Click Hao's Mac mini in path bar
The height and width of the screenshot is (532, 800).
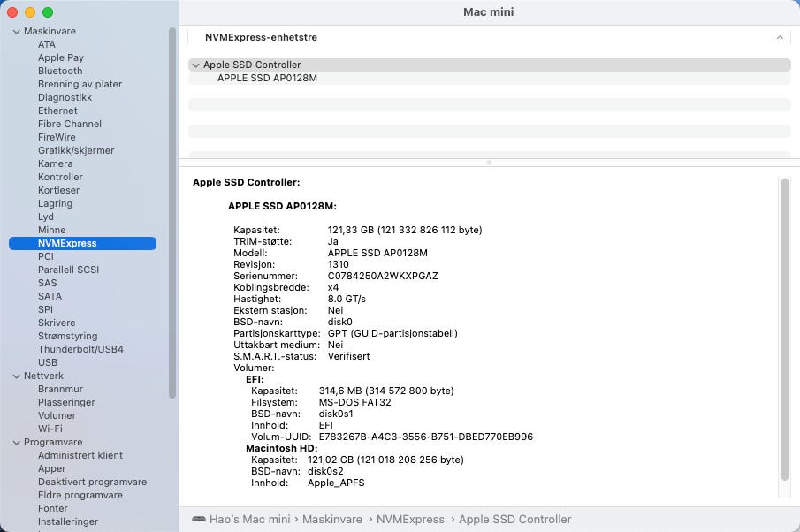pyautogui.click(x=249, y=520)
